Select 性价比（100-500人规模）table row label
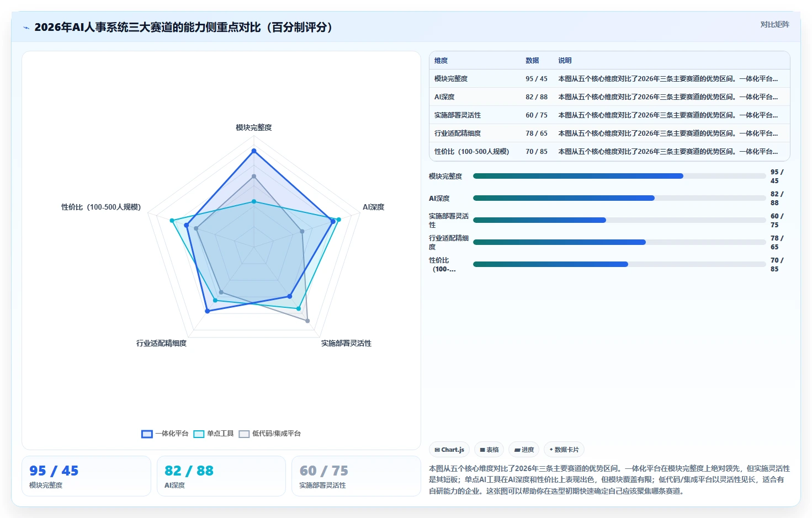812x518 pixels. click(x=471, y=152)
